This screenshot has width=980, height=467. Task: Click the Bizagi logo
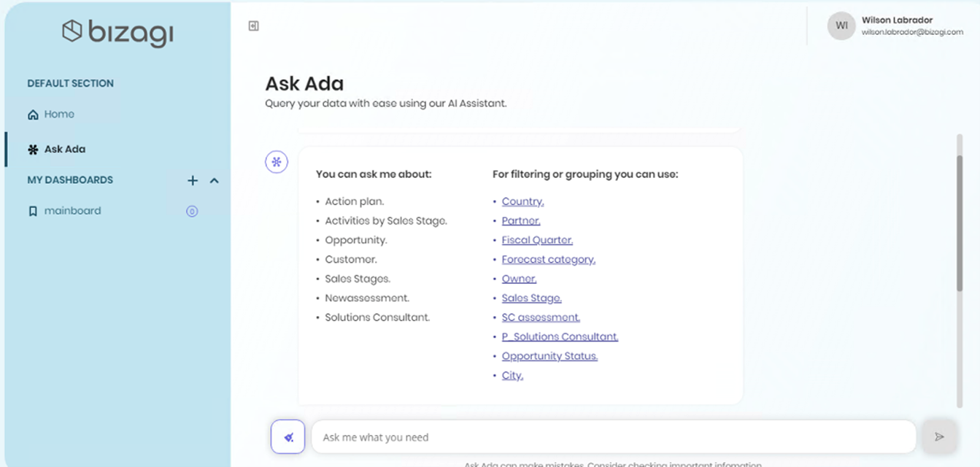[x=117, y=33]
